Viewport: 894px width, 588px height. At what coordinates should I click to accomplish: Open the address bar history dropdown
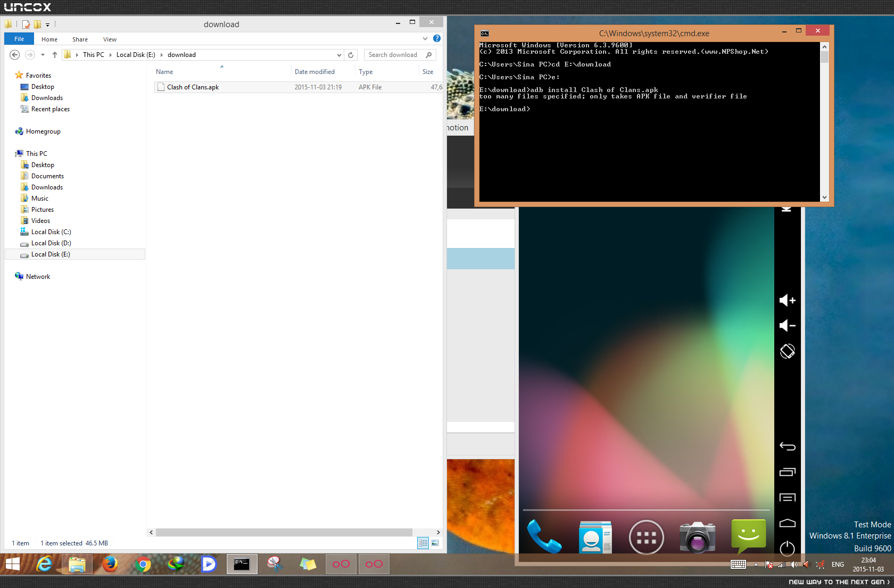339,55
